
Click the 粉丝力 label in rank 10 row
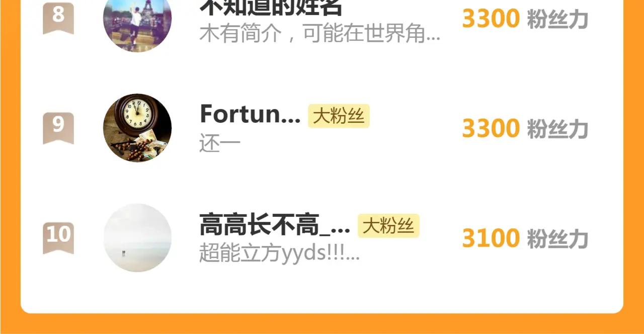pyautogui.click(x=557, y=238)
